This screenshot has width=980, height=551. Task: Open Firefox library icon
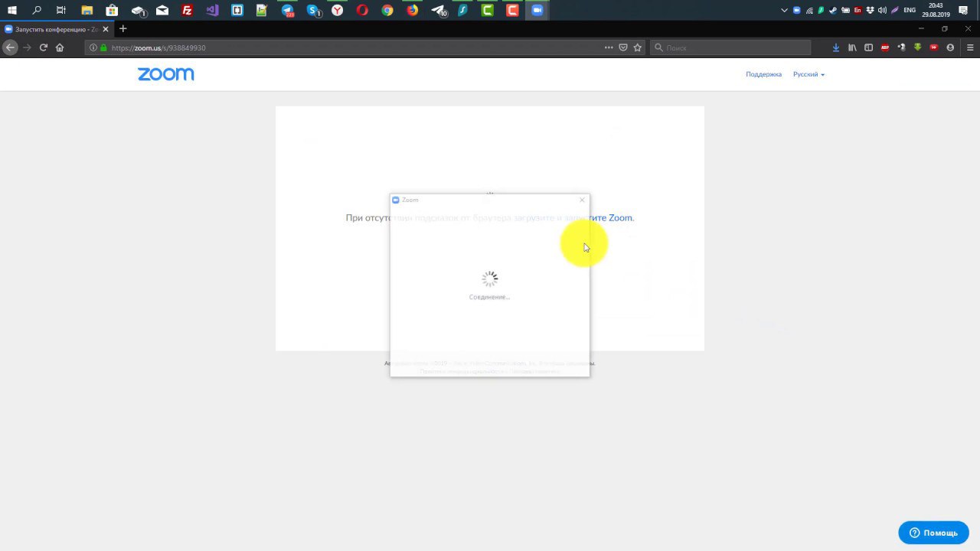(852, 47)
